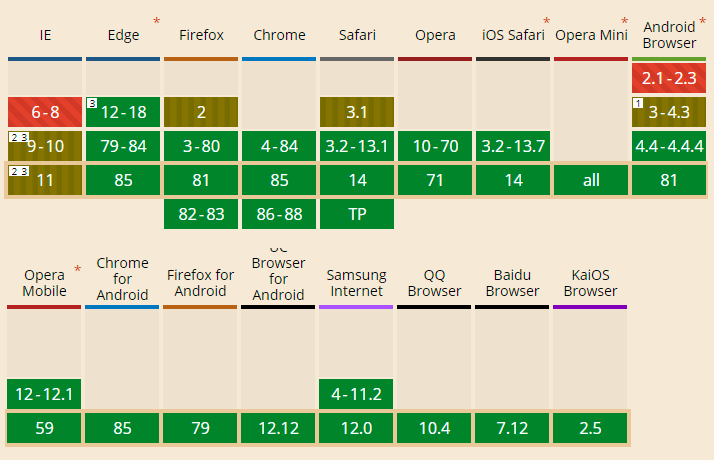Click the Edge 12-18 note marker 3
The width and height of the screenshot is (714, 460).
(92, 103)
